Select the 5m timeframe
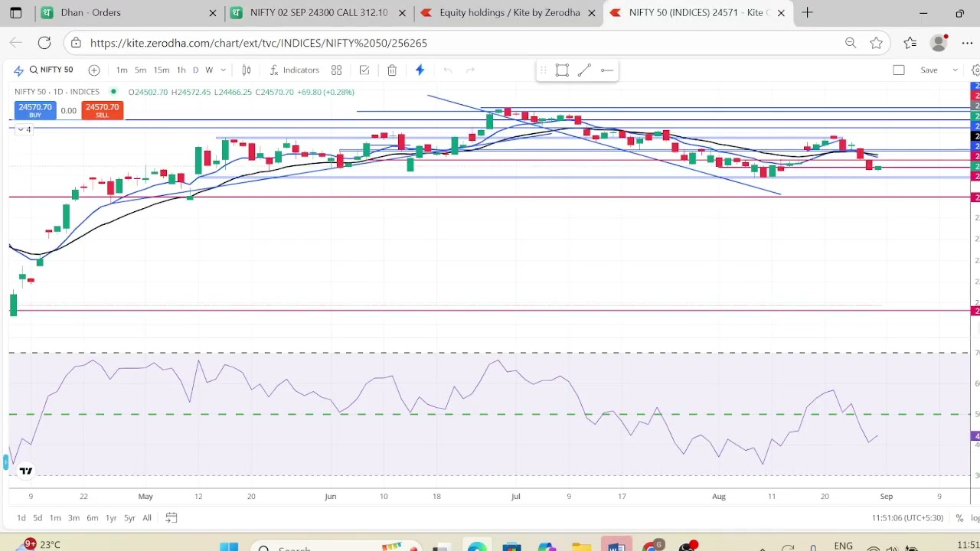Viewport: 980px width, 551px height. pos(141,70)
